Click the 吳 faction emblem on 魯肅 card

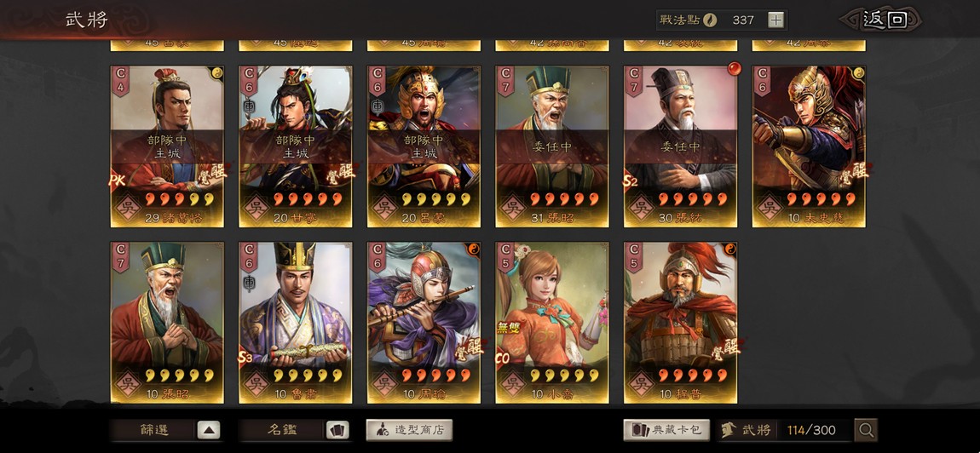tap(255, 382)
